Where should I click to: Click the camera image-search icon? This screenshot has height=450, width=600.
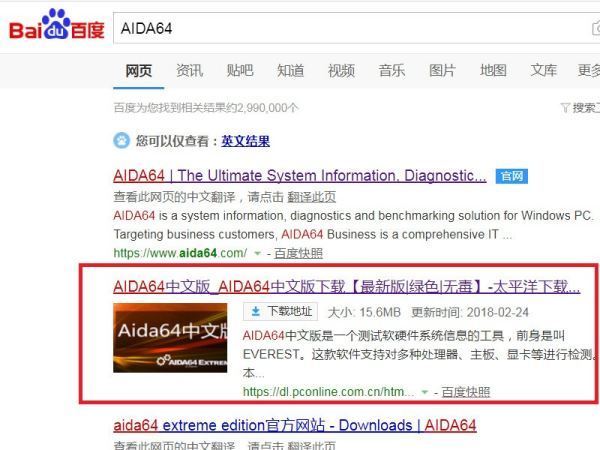pyautogui.click(x=595, y=29)
